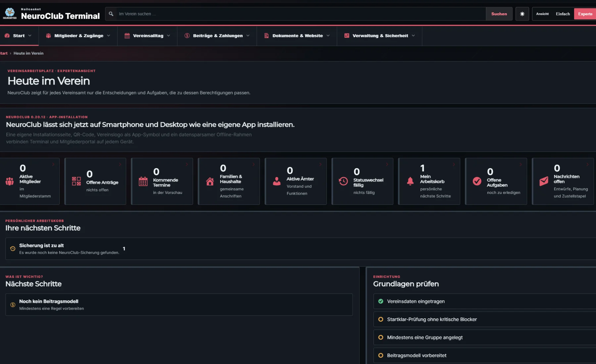Expand the Verwaltung & Sicherheit chevron
This screenshot has height=364, width=596.
coord(413,36)
